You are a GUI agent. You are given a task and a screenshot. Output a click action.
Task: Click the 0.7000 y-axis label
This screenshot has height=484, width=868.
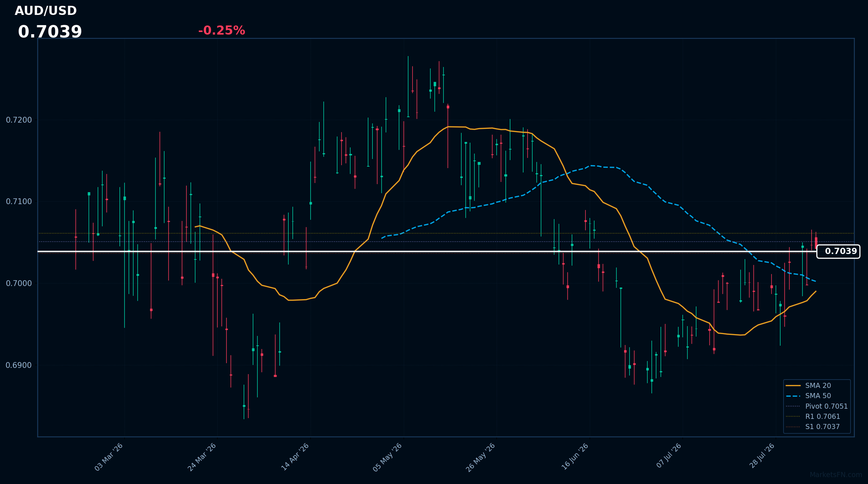coord(19,283)
